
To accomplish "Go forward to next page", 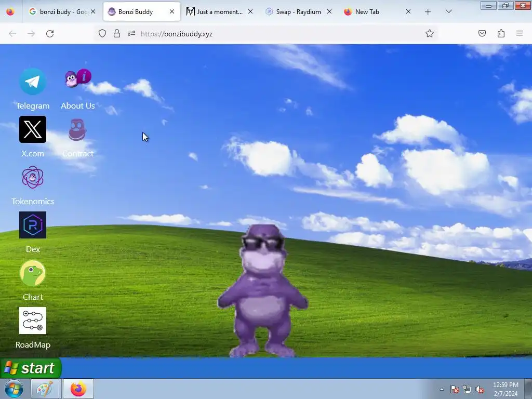I will click(x=31, y=34).
